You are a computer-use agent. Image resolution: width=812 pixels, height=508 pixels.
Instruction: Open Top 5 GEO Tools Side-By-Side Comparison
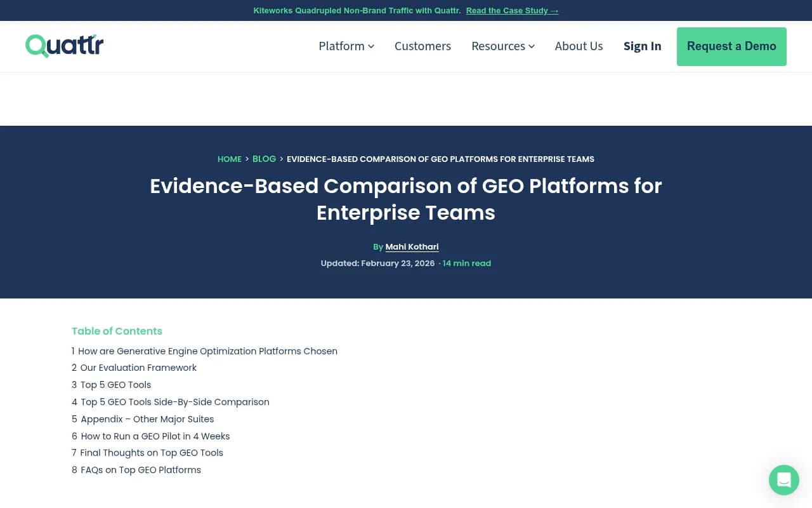(175, 402)
